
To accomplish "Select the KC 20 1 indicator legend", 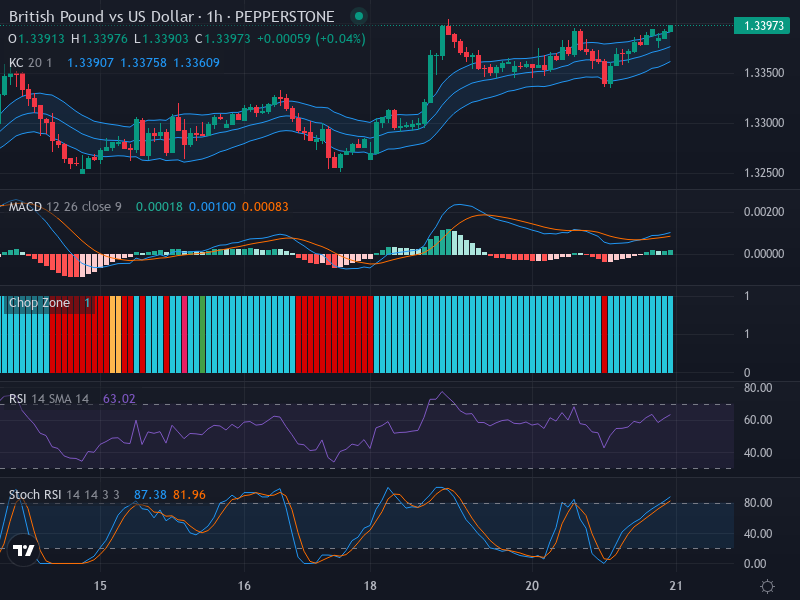I will (x=31, y=63).
